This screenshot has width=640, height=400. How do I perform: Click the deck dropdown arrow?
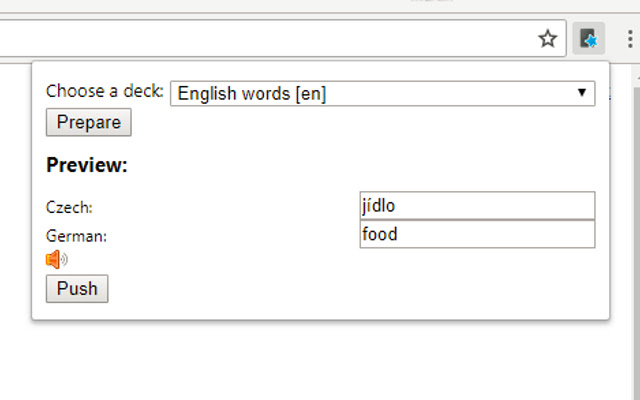click(582, 93)
